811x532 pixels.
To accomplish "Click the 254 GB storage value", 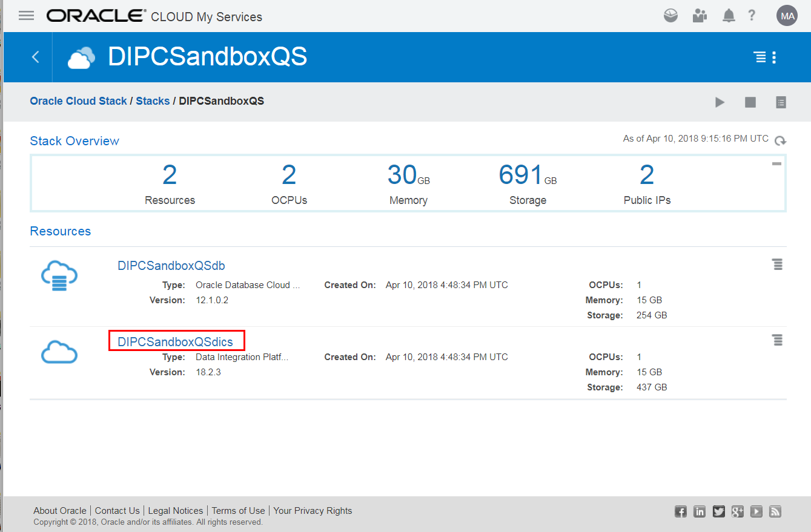I will tap(652, 315).
